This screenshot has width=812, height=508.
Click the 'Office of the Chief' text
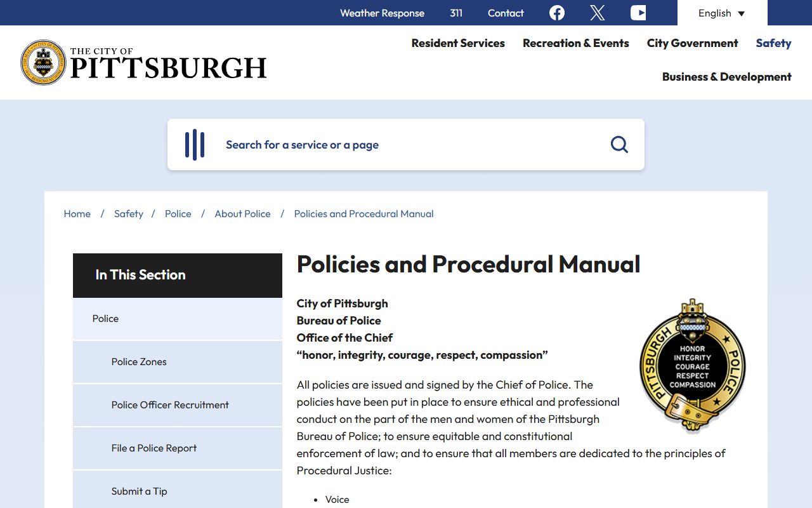[x=344, y=338]
